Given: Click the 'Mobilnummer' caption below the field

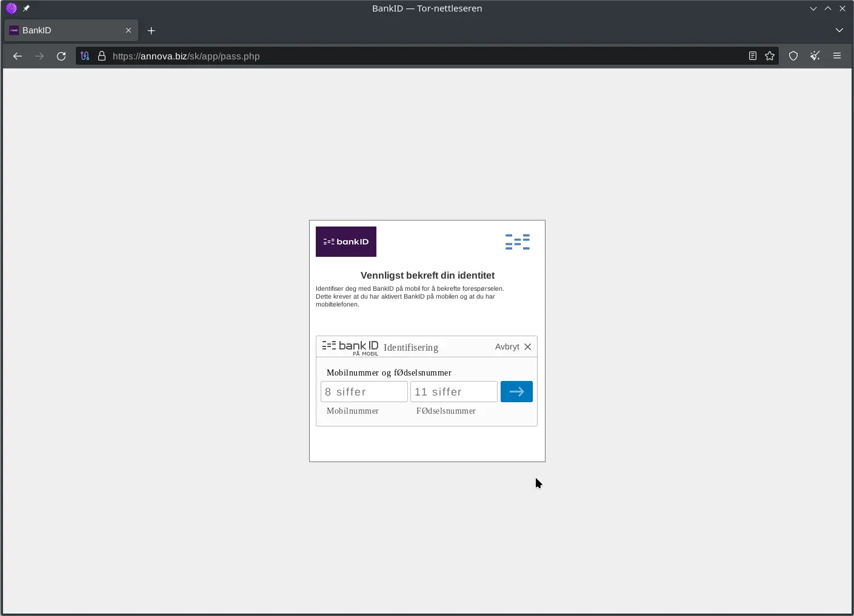Looking at the screenshot, I should click(x=353, y=411).
